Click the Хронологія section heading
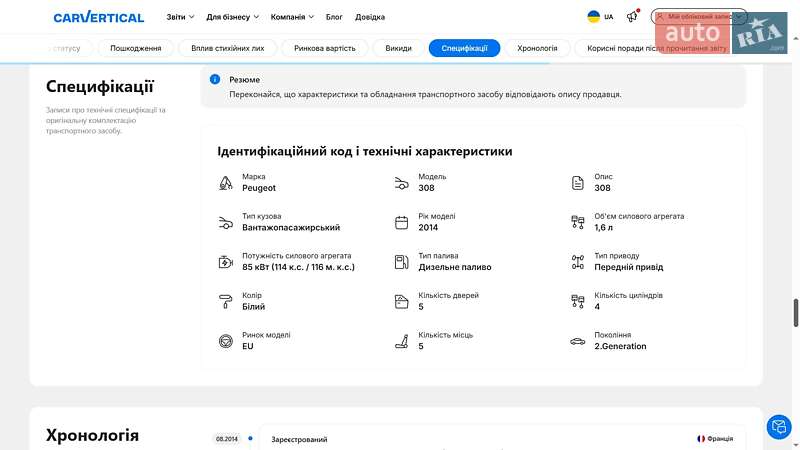 coord(92,435)
